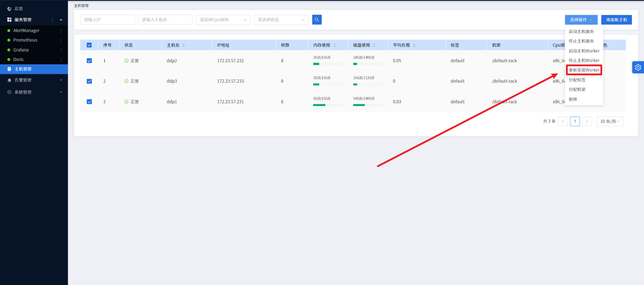
Task: Click the 添加新主机 button
Action: 616,19
